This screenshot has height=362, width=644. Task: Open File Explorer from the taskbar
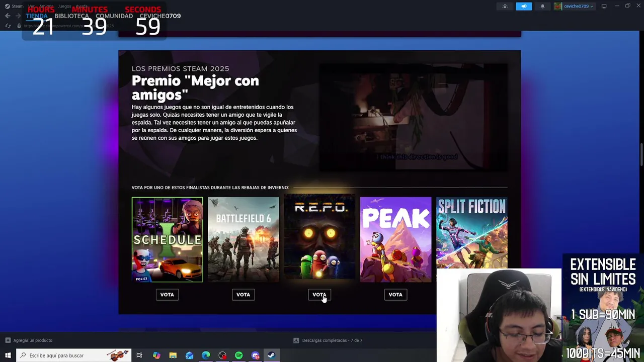click(173, 355)
